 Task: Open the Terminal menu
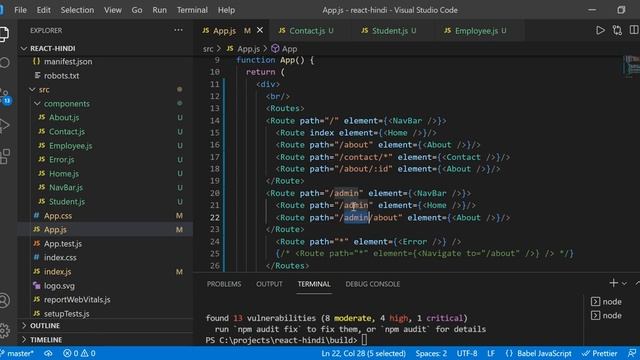coord(192,10)
